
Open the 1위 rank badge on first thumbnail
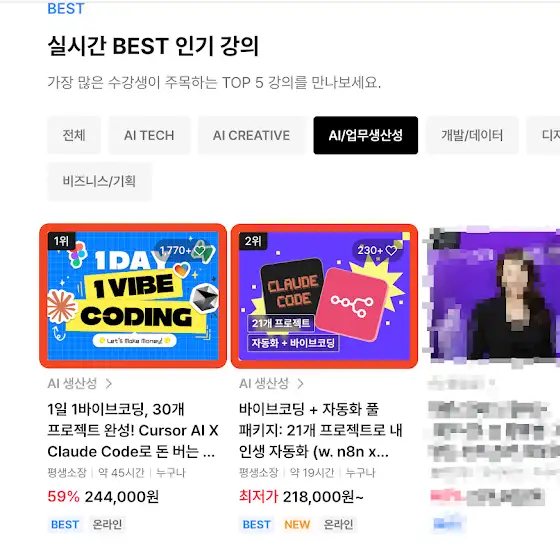(x=61, y=241)
